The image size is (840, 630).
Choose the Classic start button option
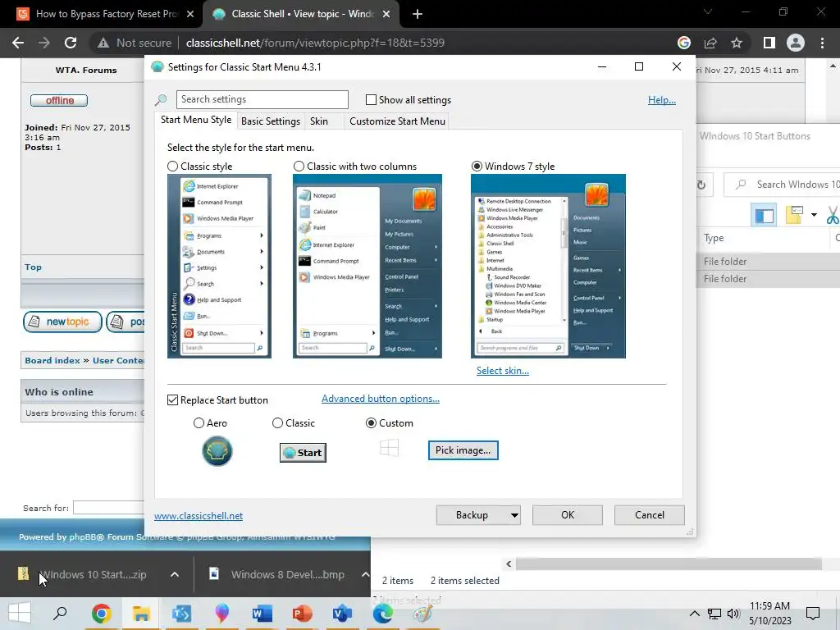pos(277,423)
